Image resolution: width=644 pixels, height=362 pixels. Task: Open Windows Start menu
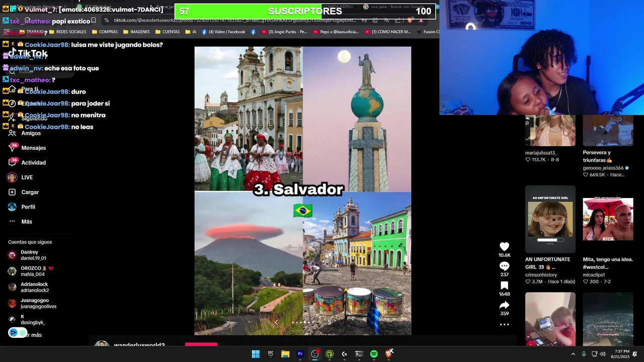[x=256, y=354]
